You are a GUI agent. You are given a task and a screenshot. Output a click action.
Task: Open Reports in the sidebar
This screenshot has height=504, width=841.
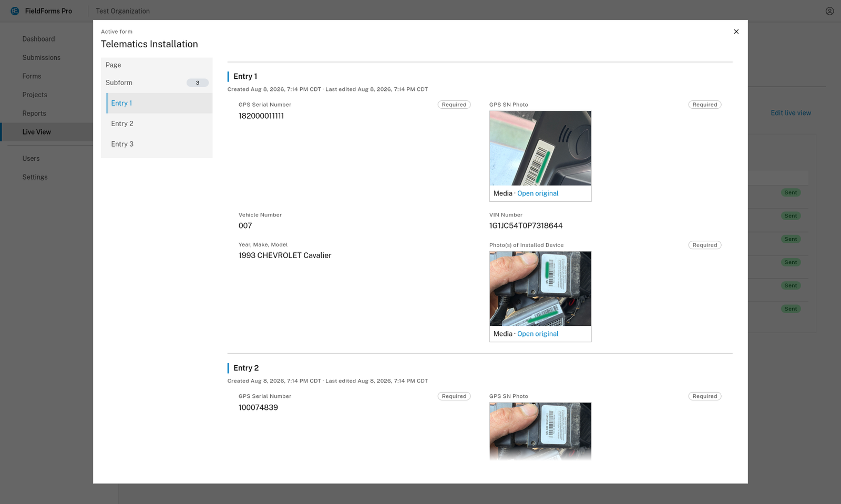coord(34,114)
